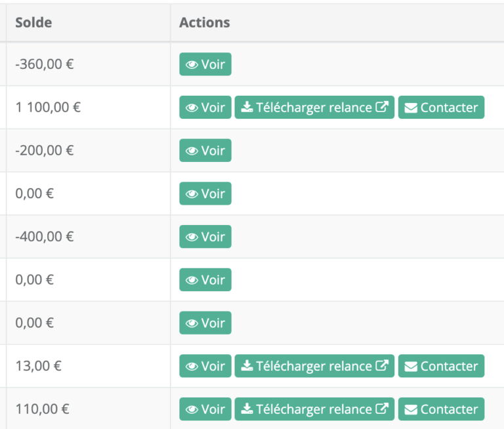Download relance for the 1 100,00 € balance
The image size is (504, 429).
pos(314,108)
